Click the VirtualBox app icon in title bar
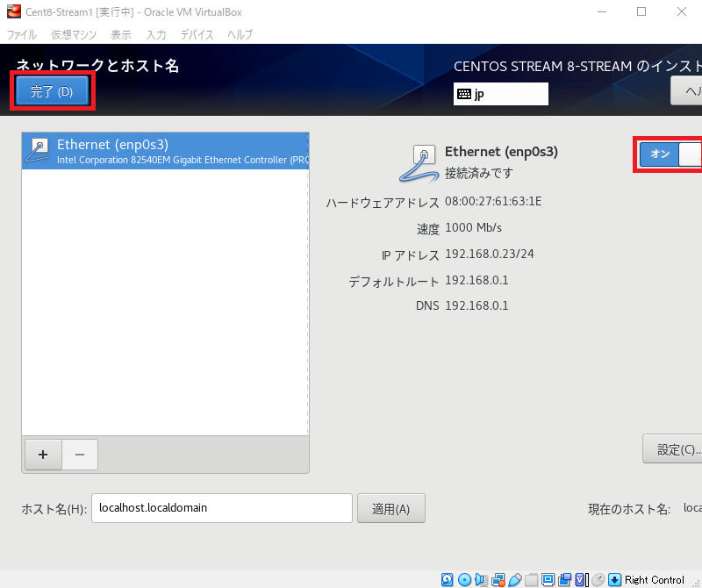This screenshot has width=702, height=588. click(13, 11)
